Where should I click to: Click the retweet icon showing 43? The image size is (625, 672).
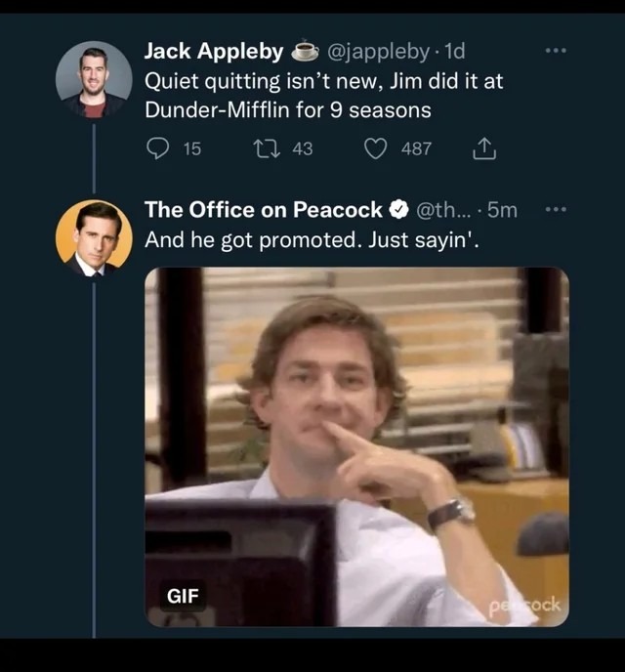(x=265, y=148)
